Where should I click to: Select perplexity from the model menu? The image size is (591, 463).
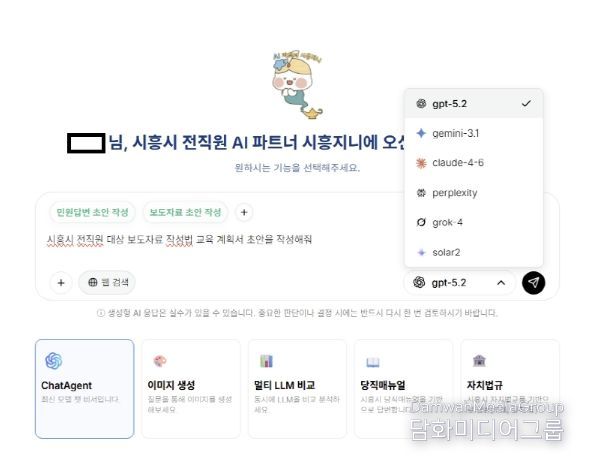click(473, 193)
